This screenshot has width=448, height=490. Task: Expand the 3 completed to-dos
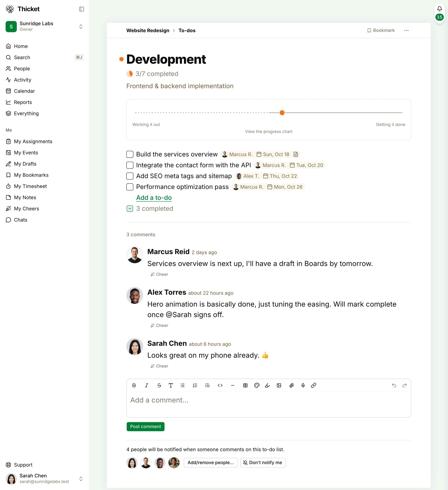click(x=130, y=209)
